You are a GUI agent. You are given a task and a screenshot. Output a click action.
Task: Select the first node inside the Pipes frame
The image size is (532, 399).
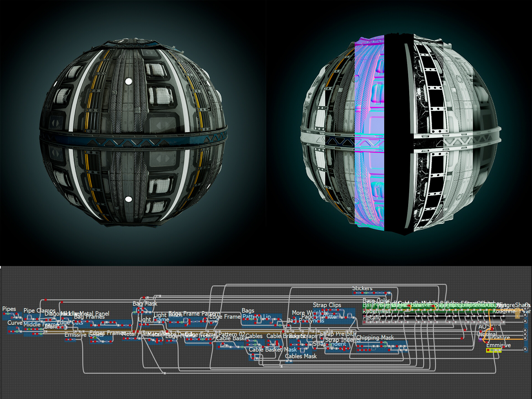(x=4, y=314)
